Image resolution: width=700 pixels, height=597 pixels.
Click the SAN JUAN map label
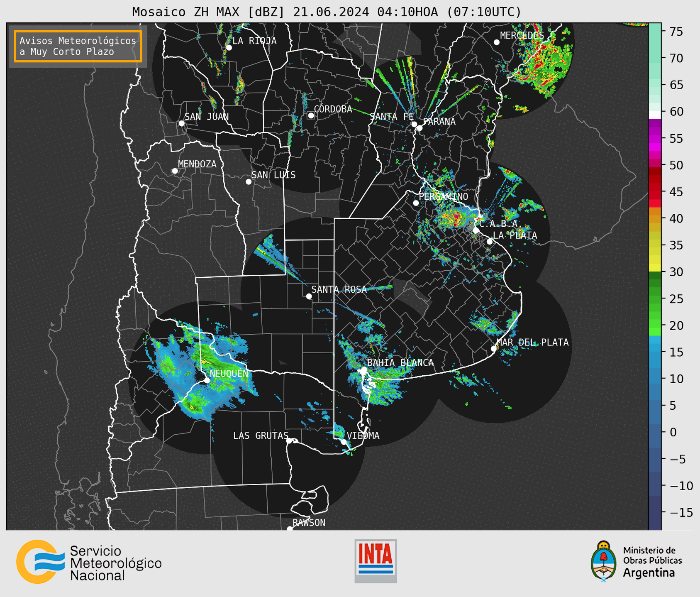click(207, 117)
